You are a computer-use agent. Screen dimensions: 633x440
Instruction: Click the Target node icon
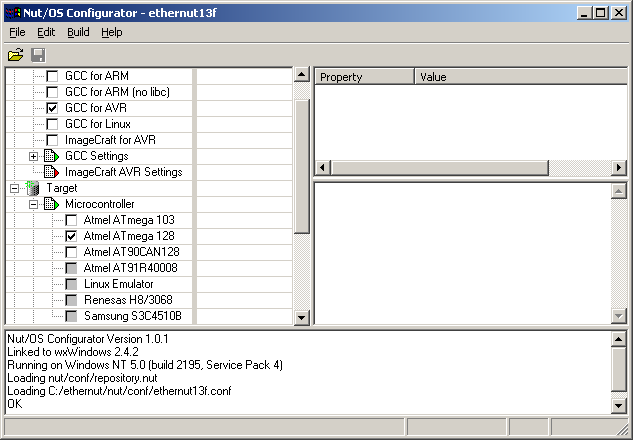point(32,188)
